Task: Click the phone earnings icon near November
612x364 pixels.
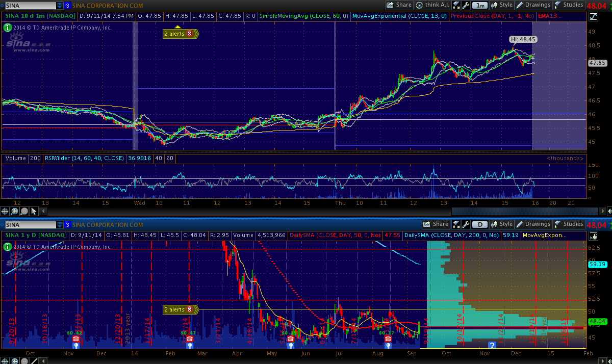Action: pyautogui.click(x=76, y=339)
